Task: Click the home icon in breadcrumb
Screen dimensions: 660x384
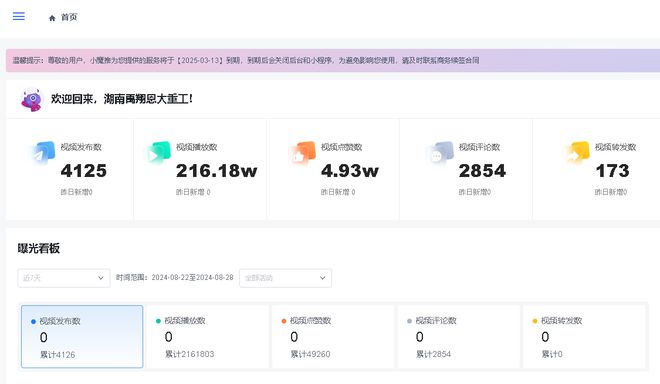Action: 52,18
